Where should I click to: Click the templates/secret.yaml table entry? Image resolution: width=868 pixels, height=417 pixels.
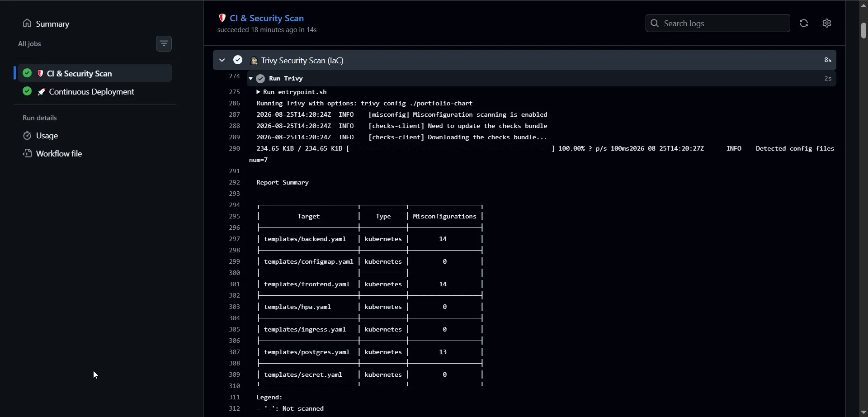point(303,375)
